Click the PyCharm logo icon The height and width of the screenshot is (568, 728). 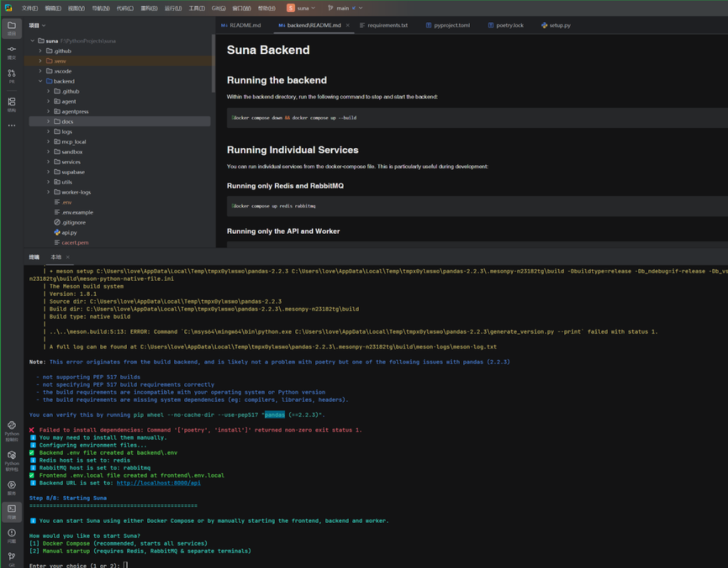point(8,8)
